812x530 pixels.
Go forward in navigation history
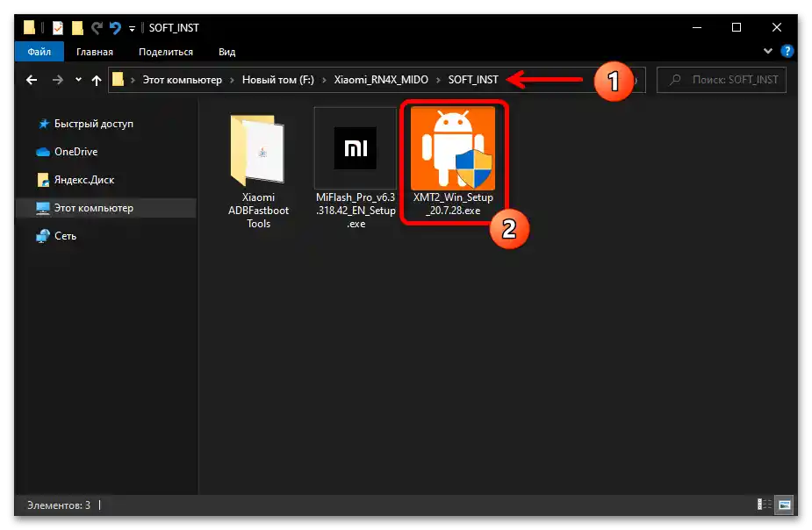[57, 80]
